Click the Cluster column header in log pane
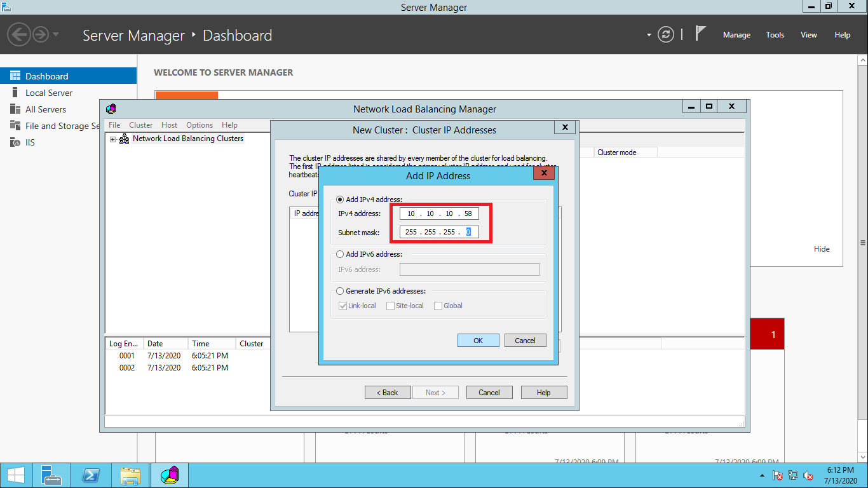Viewport: 868px width, 488px height. point(252,344)
